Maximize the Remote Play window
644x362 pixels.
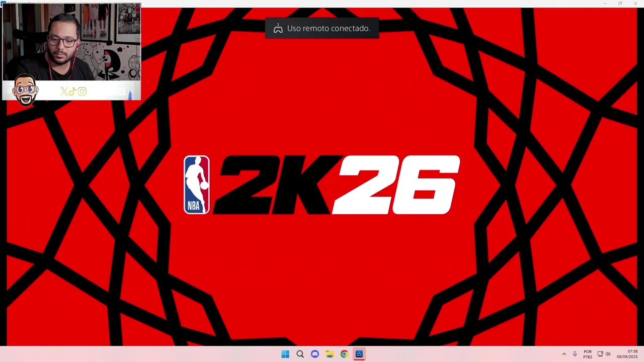click(620, 4)
